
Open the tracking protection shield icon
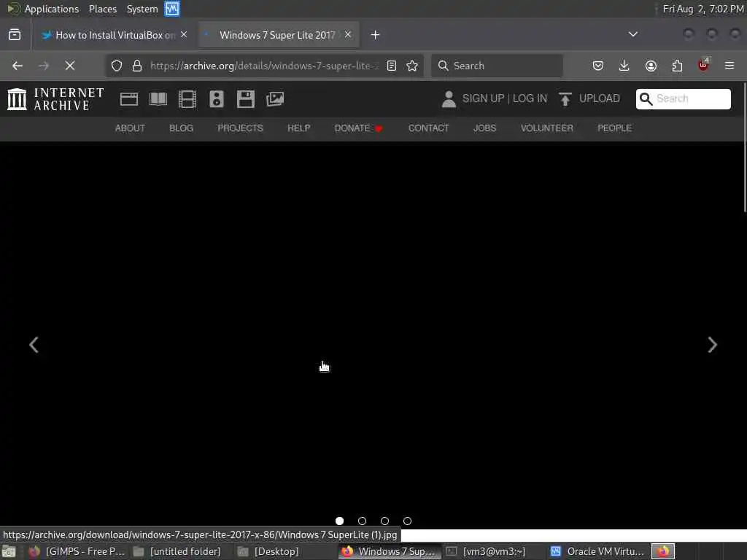click(x=117, y=66)
